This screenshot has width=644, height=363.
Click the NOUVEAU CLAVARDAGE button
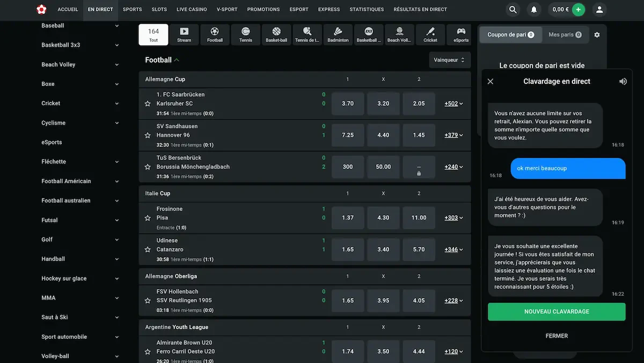point(557,312)
